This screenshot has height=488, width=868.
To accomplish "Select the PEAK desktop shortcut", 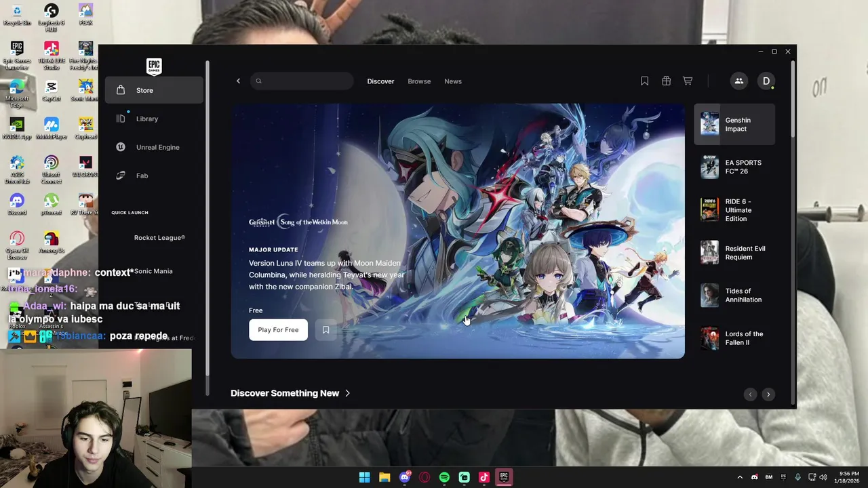I will [x=85, y=15].
